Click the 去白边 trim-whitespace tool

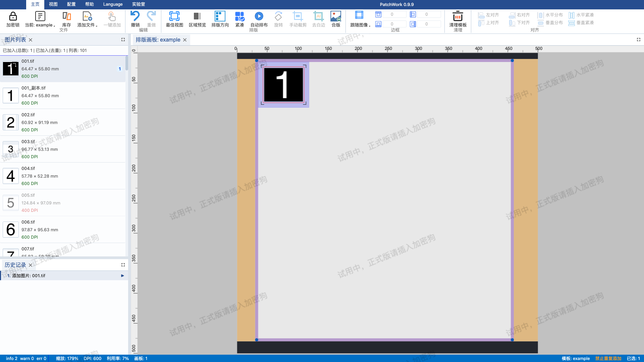tap(319, 19)
